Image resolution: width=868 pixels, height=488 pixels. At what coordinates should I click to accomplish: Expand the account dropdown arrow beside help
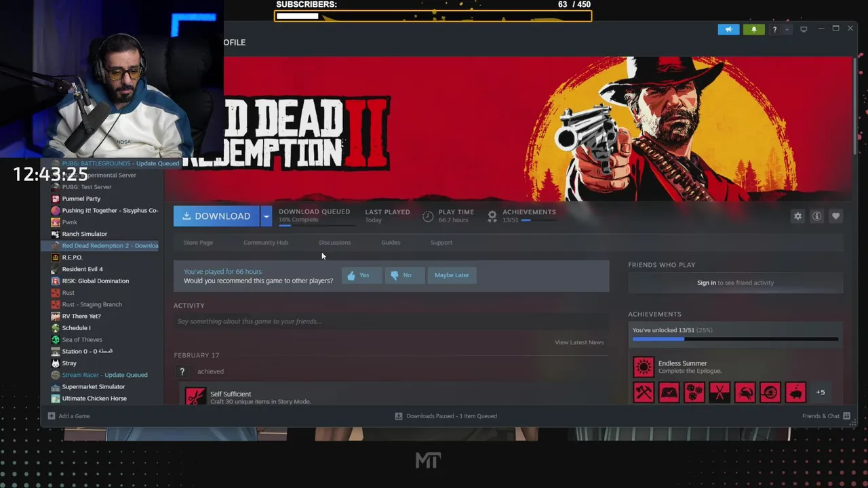point(787,29)
